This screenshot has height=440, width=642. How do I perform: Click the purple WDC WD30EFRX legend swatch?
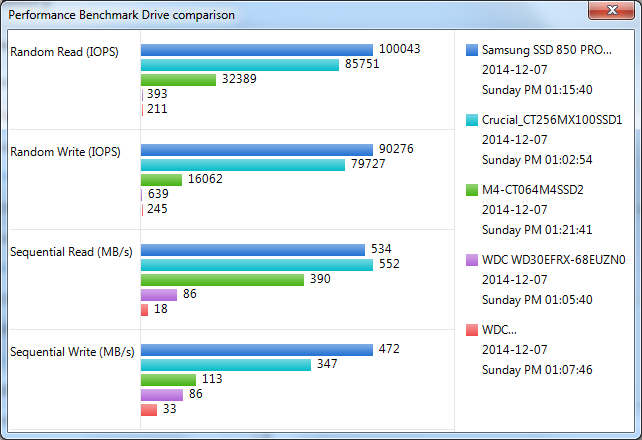pos(472,260)
